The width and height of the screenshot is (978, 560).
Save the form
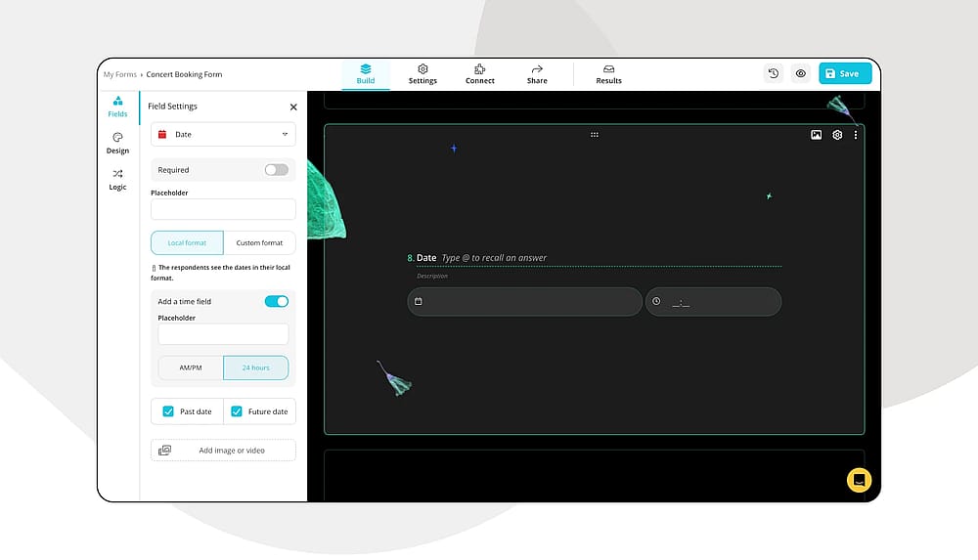[x=845, y=73]
